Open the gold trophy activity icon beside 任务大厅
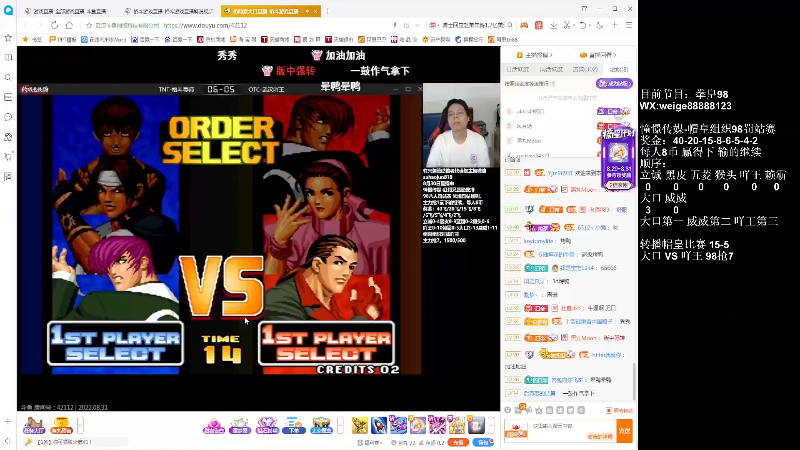This screenshot has height=450, width=800. pyautogui.click(x=61, y=425)
